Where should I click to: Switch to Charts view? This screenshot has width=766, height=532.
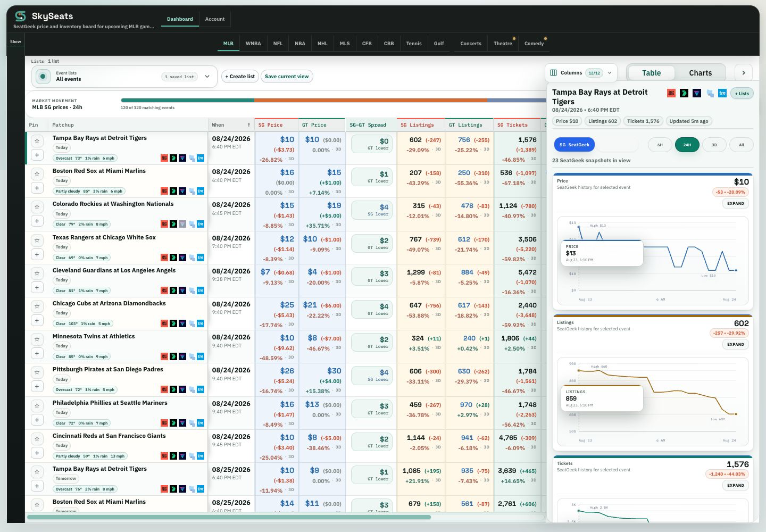coord(700,73)
